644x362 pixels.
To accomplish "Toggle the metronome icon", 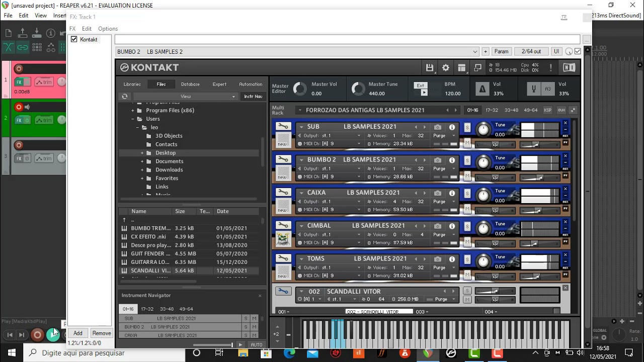I will click(x=482, y=89).
